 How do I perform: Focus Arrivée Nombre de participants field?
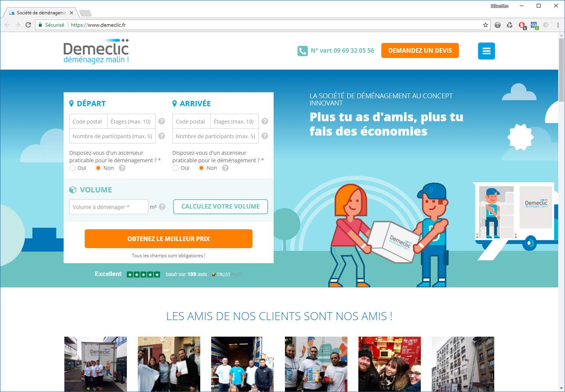216,136
